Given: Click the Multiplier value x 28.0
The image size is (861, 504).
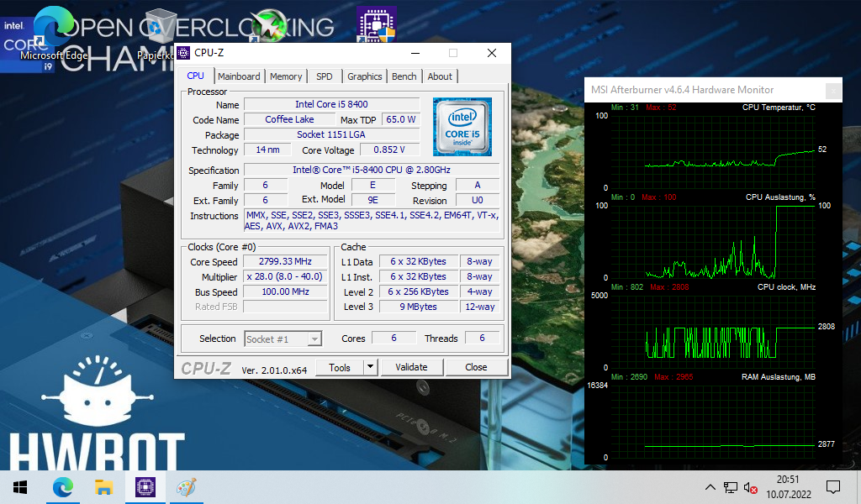Looking at the screenshot, I should 286,277.
